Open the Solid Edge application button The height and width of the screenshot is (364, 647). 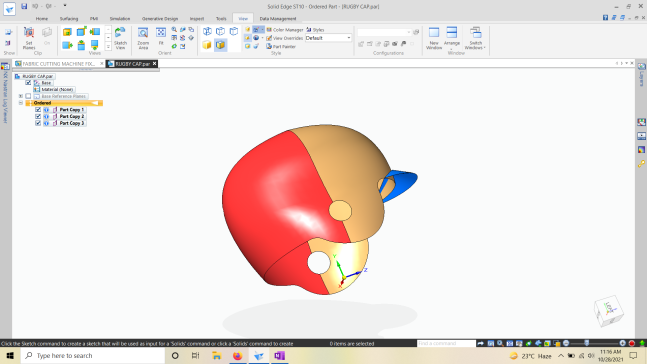9,9
